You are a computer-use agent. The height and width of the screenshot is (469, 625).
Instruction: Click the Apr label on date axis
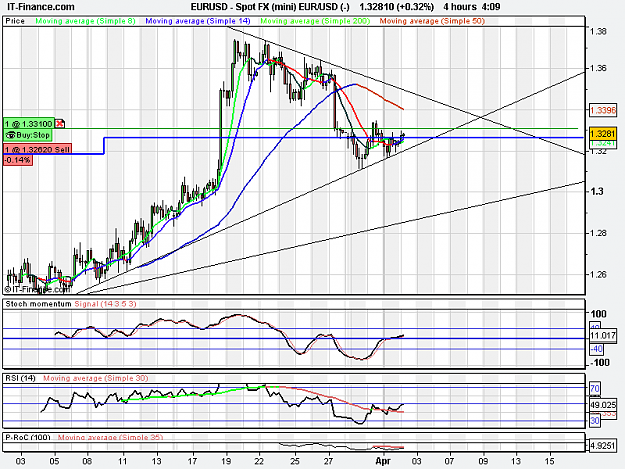click(x=383, y=461)
